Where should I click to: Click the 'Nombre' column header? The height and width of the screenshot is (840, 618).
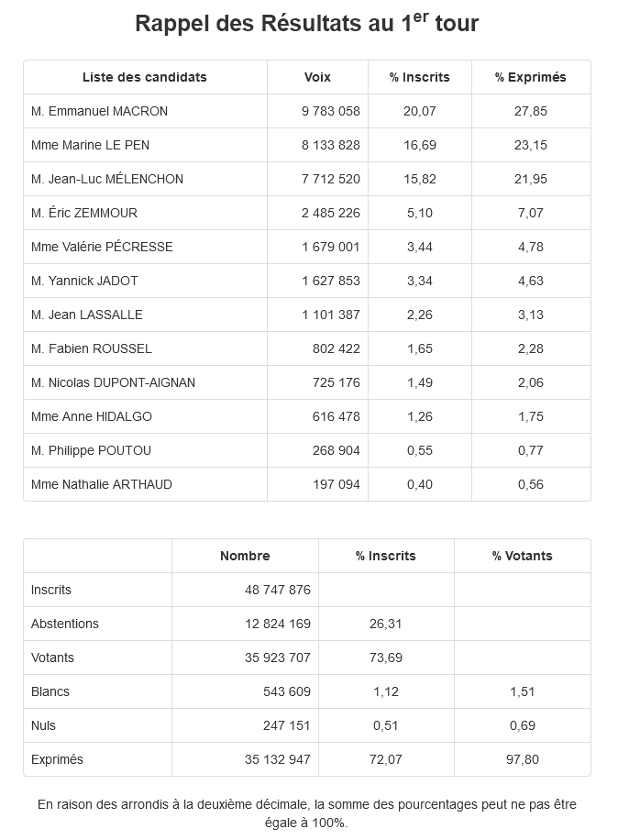coord(245,556)
